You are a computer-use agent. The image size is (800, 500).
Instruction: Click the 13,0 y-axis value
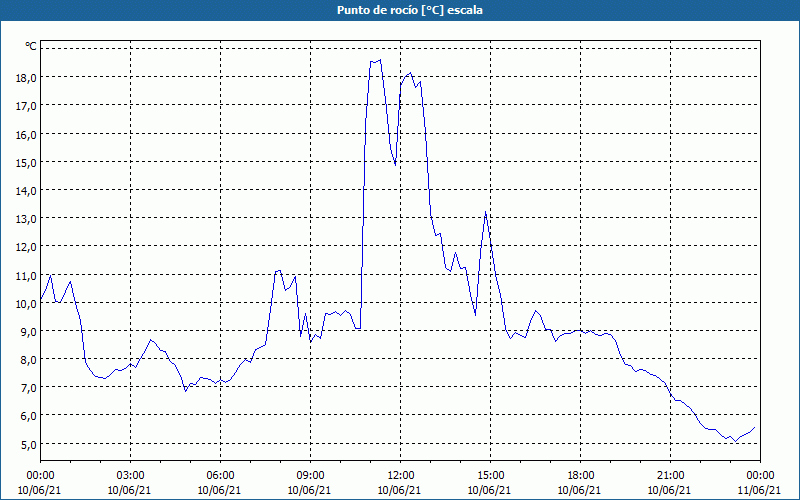[x=26, y=219]
